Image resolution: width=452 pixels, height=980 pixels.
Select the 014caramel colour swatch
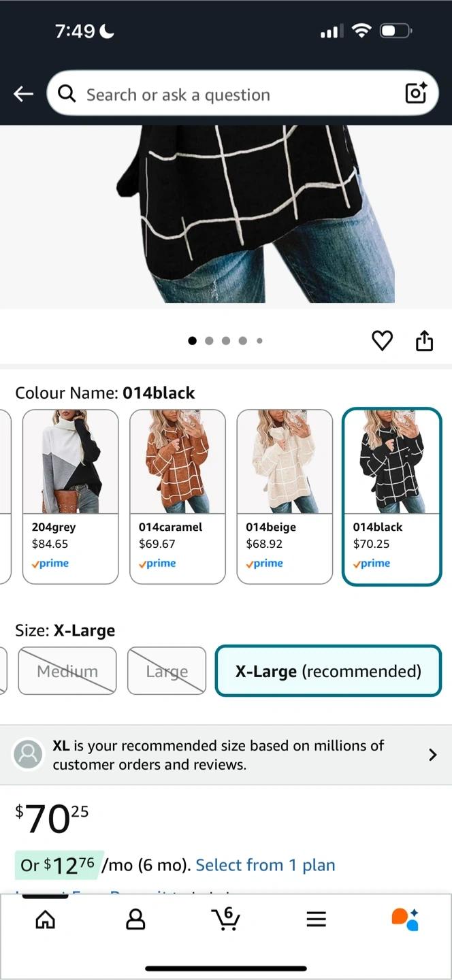[178, 497]
